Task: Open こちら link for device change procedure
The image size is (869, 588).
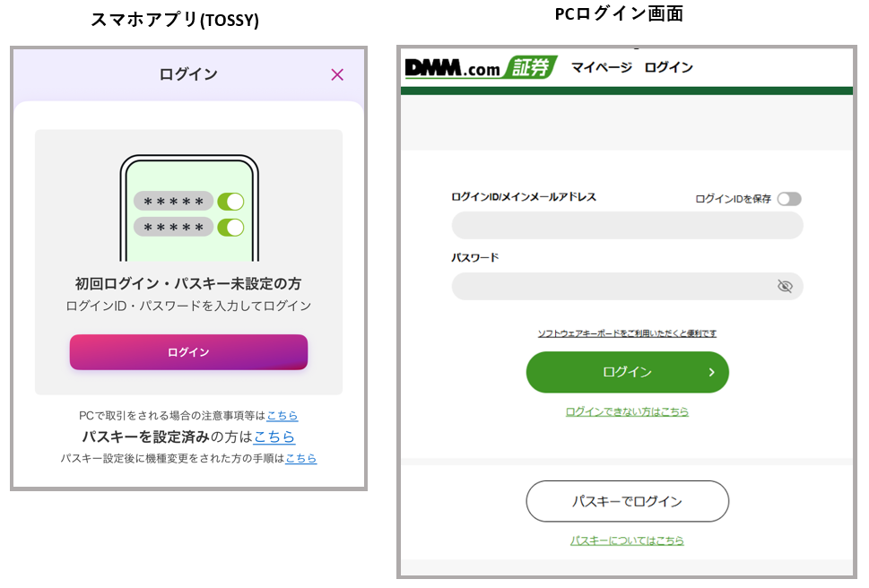Action: 300,459
